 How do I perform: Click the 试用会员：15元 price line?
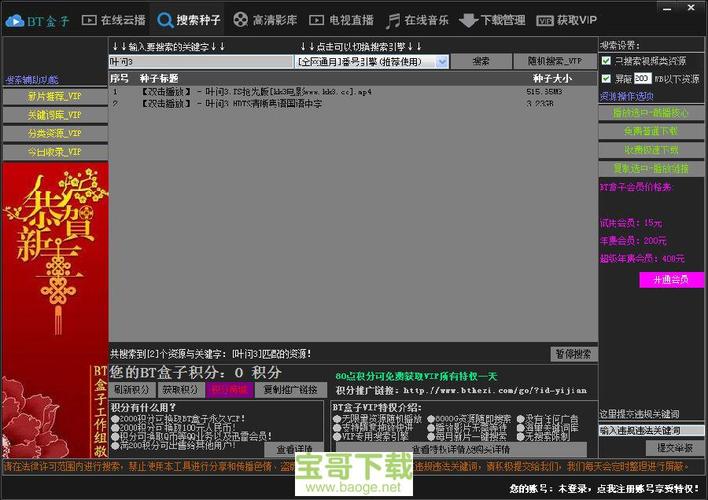(x=631, y=223)
